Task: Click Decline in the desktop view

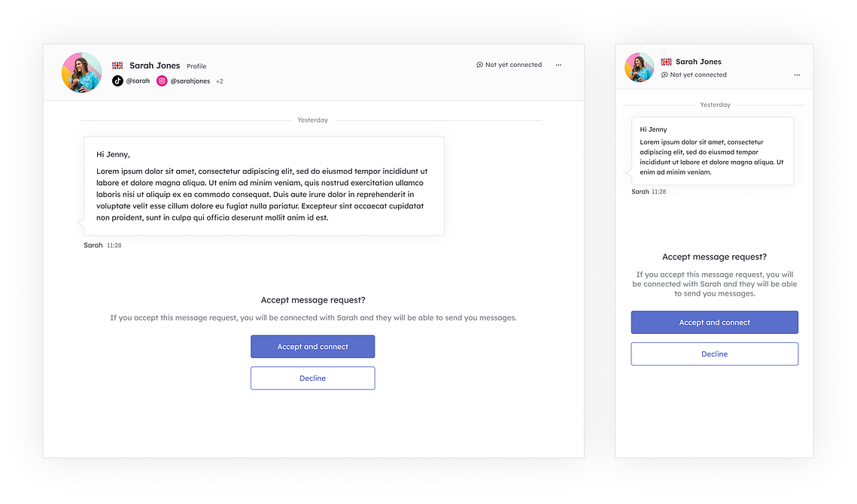Action: (313, 378)
